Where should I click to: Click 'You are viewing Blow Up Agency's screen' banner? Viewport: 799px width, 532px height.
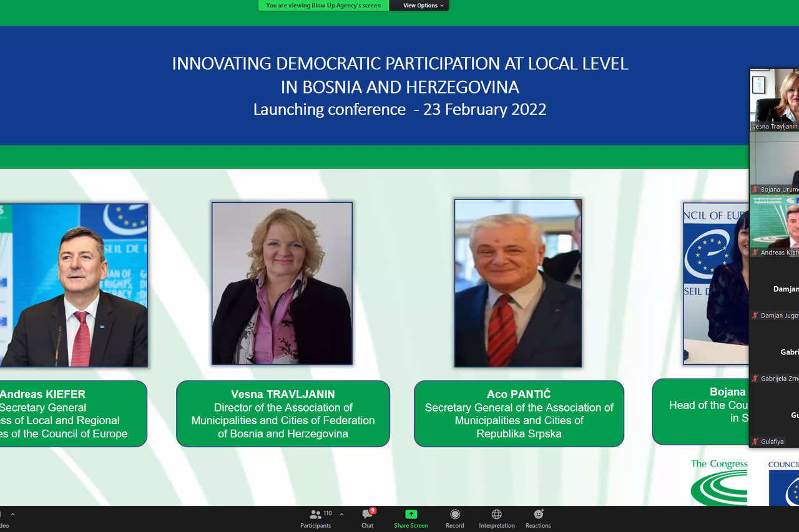323,6
